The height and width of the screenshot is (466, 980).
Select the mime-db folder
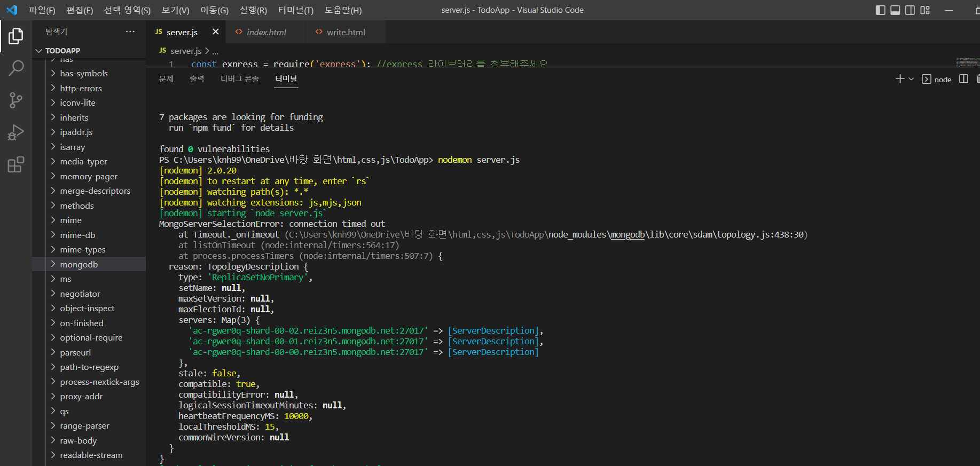coord(89,235)
